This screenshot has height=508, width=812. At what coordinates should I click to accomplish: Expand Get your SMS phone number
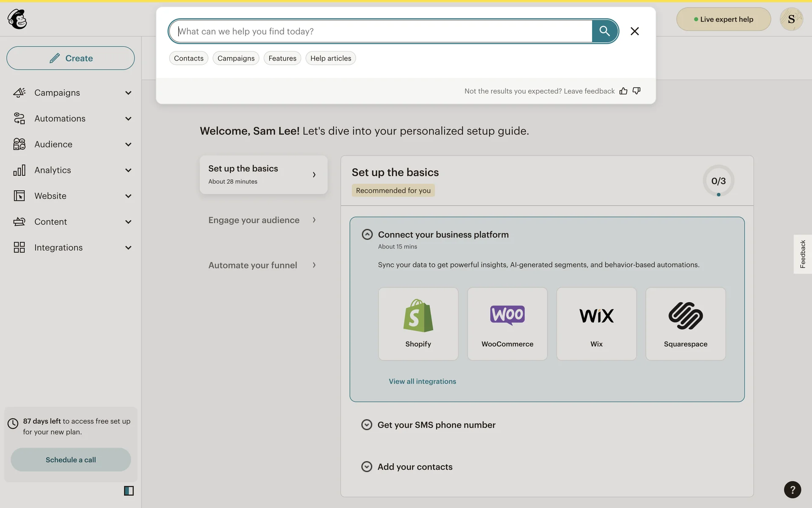(367, 425)
